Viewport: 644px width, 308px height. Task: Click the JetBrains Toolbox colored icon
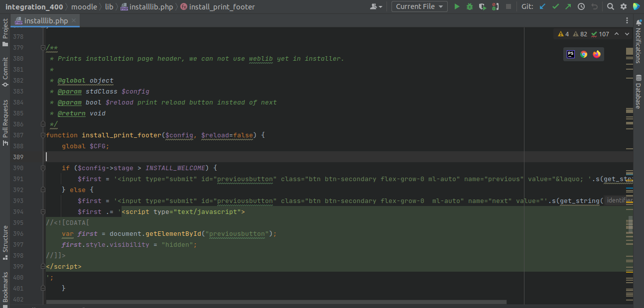(x=637, y=6)
